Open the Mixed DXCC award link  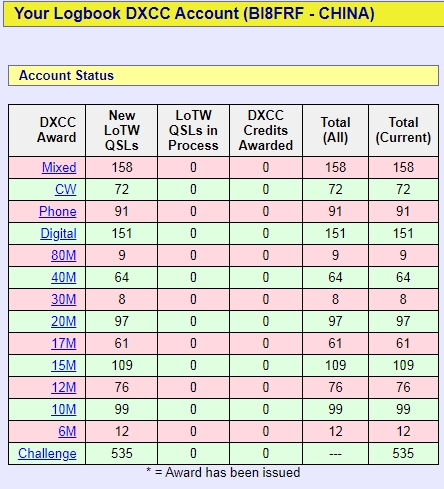click(59, 167)
